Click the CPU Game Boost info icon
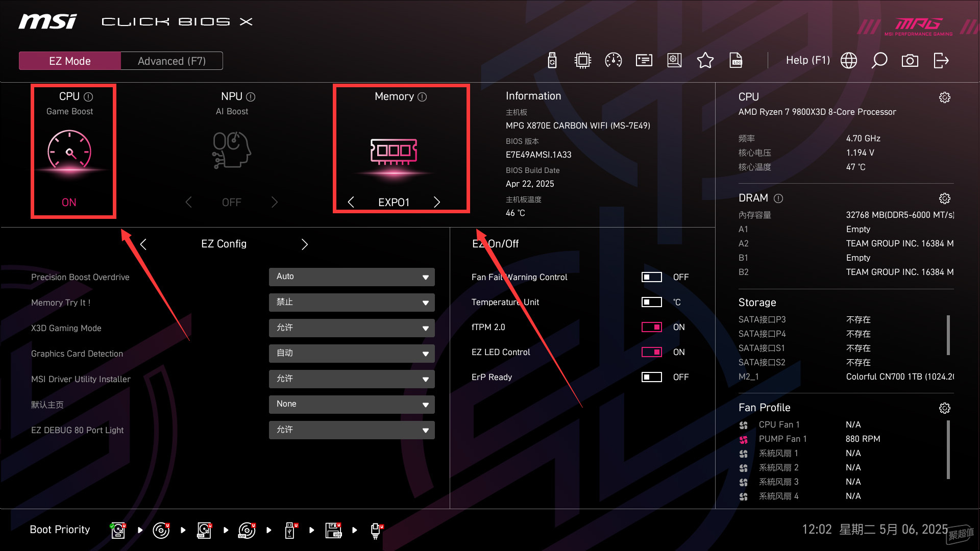The width and height of the screenshot is (980, 551). click(88, 97)
